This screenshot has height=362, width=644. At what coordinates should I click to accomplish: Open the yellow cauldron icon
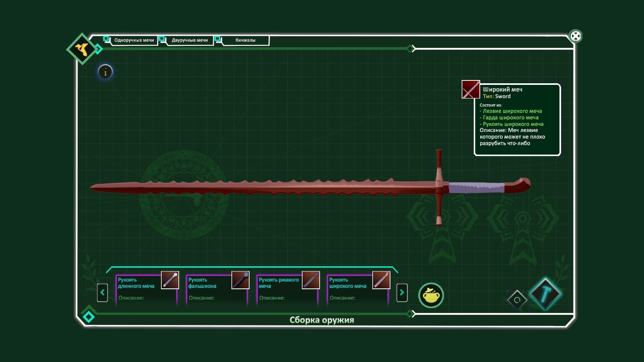coord(431,295)
